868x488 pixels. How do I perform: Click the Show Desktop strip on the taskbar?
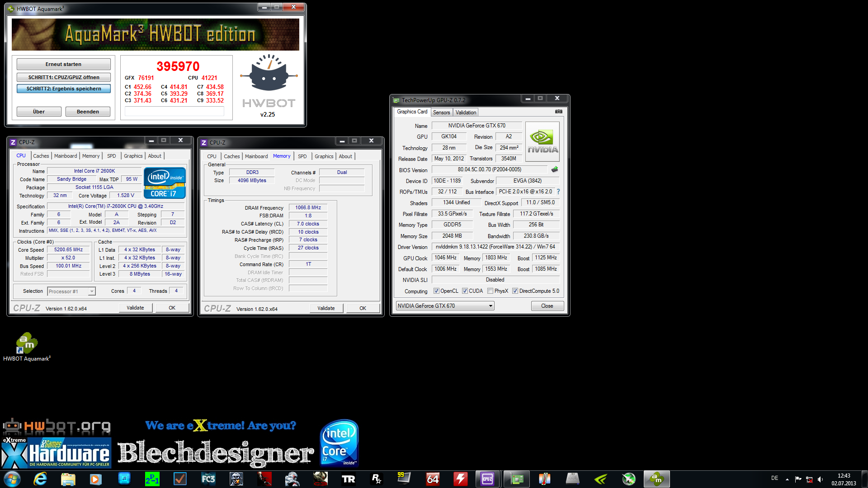click(865, 479)
